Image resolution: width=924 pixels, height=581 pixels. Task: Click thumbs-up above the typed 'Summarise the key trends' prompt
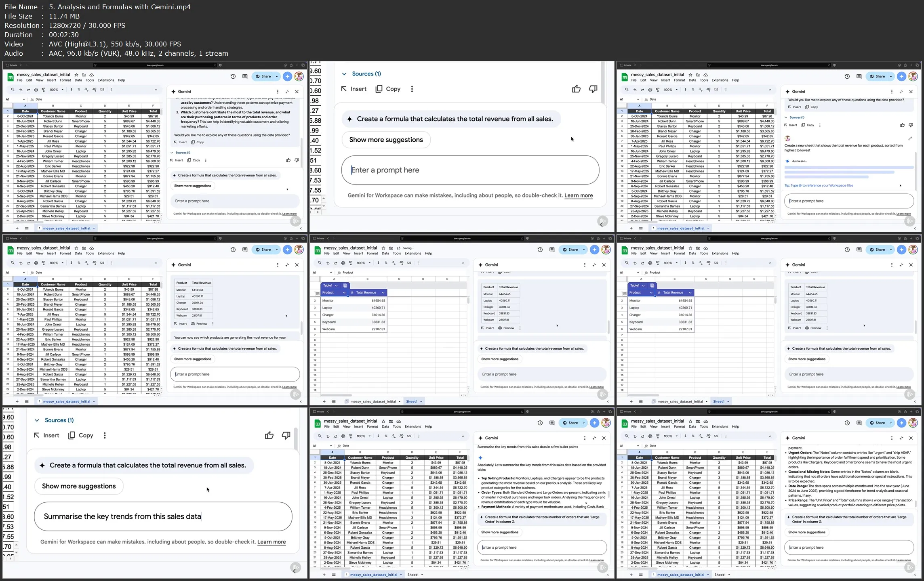[269, 435]
